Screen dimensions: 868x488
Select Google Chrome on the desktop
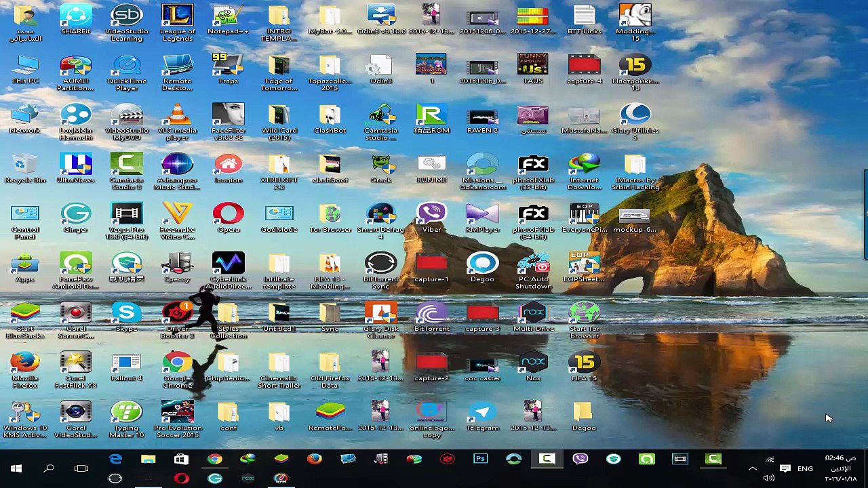point(177,370)
